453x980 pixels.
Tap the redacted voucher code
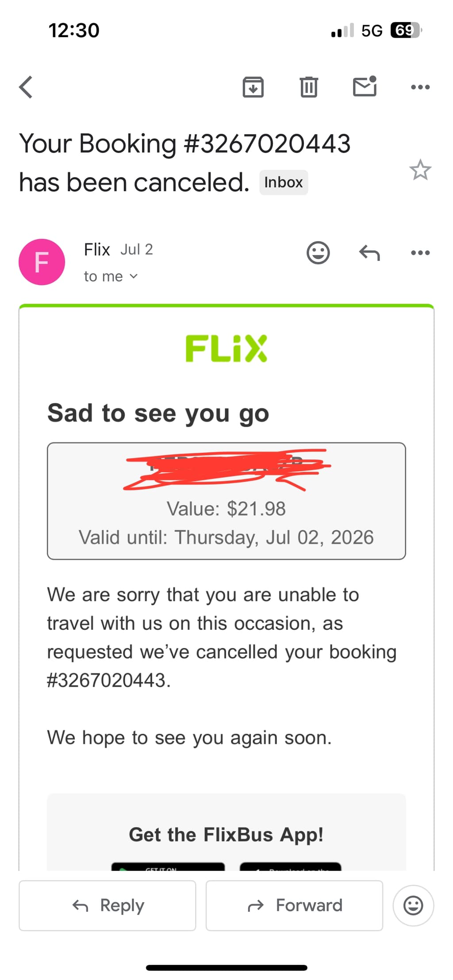tap(226, 470)
